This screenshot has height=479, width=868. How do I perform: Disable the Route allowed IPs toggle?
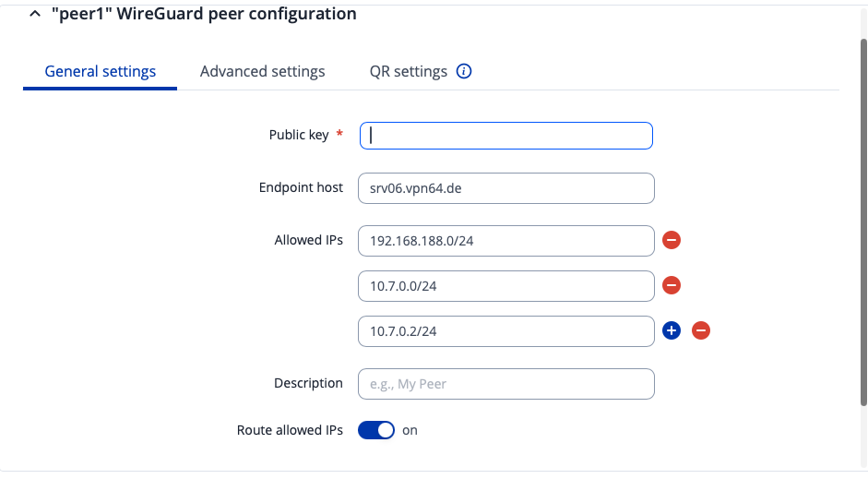click(376, 430)
